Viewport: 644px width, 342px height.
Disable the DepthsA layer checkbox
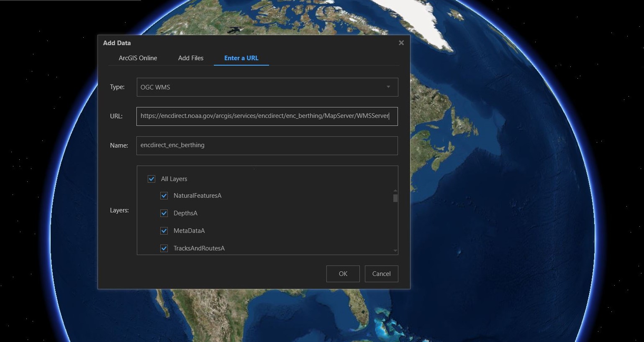[164, 213]
